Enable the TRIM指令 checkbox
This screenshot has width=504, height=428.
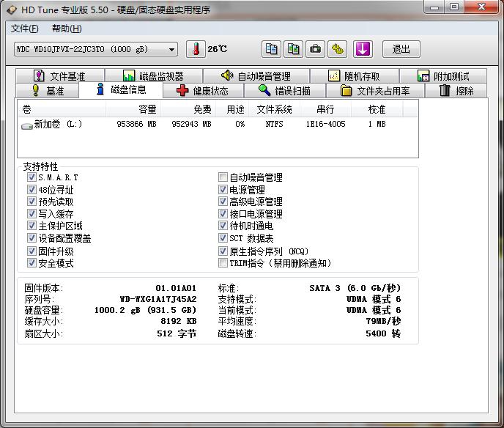tap(223, 262)
